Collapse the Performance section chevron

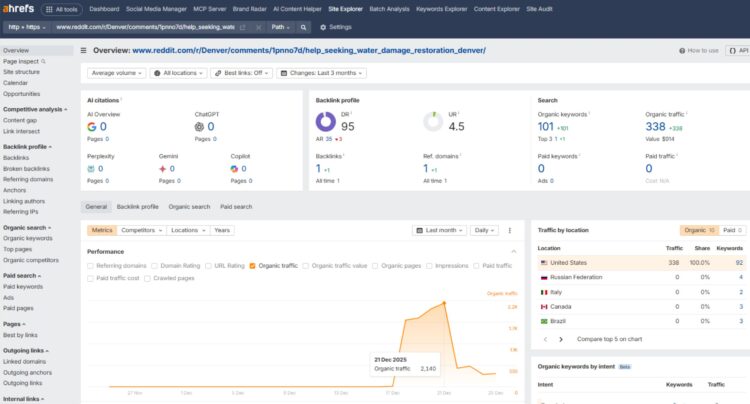coord(513,251)
